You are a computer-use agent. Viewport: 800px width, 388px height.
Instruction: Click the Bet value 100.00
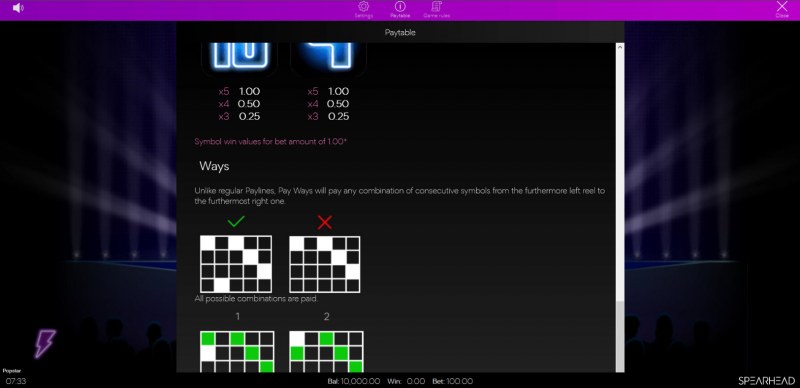point(459,381)
